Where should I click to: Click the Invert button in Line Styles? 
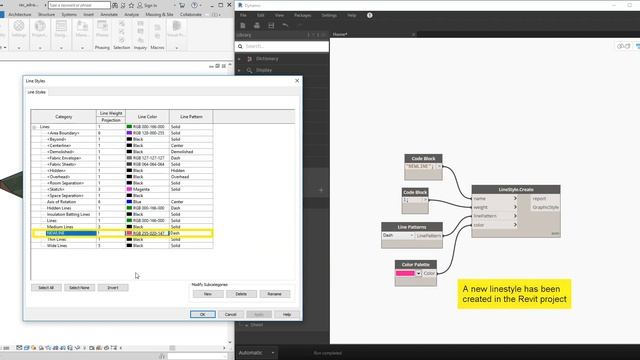pyautogui.click(x=113, y=288)
